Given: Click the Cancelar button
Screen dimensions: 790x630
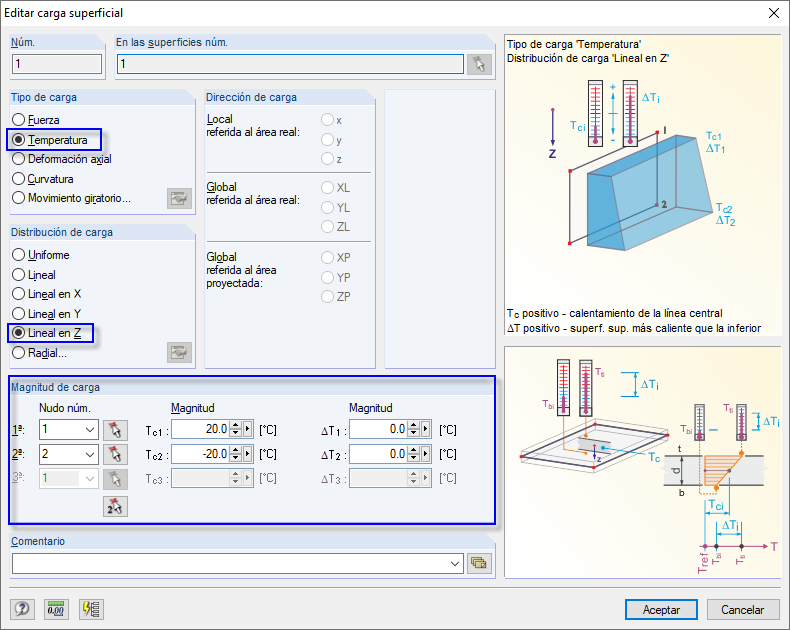Looking at the screenshot, I should (743, 610).
